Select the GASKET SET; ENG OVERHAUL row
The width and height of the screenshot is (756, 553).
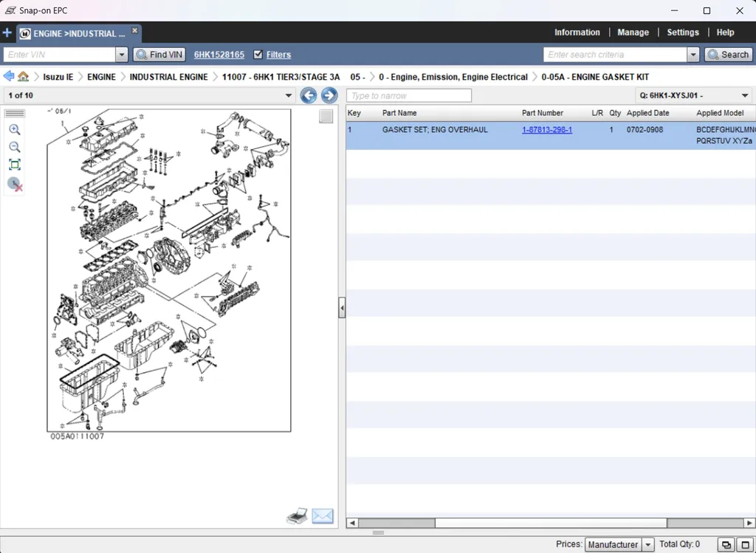click(x=551, y=135)
